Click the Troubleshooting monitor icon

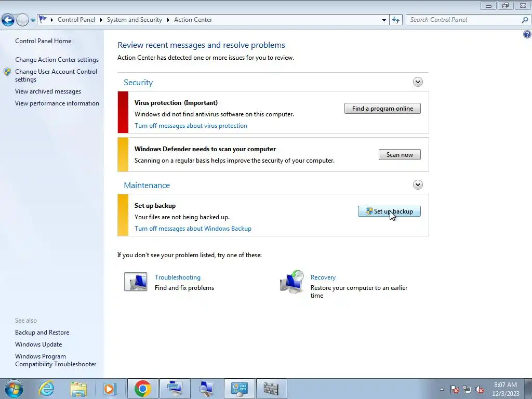click(136, 282)
